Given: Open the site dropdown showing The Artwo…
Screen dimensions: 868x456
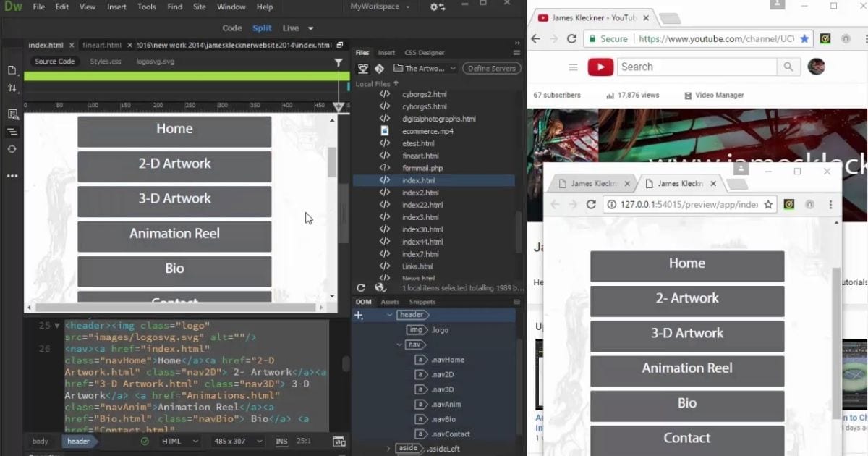Looking at the screenshot, I should click(425, 69).
